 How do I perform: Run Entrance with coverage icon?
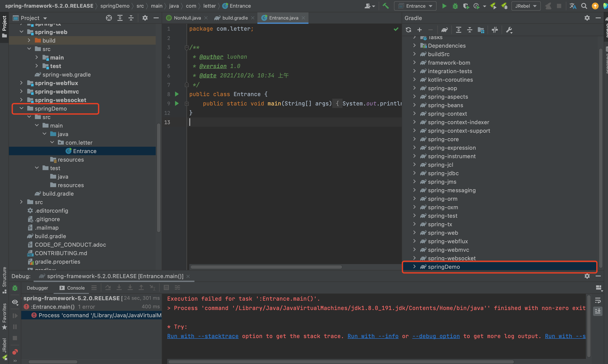(x=466, y=6)
